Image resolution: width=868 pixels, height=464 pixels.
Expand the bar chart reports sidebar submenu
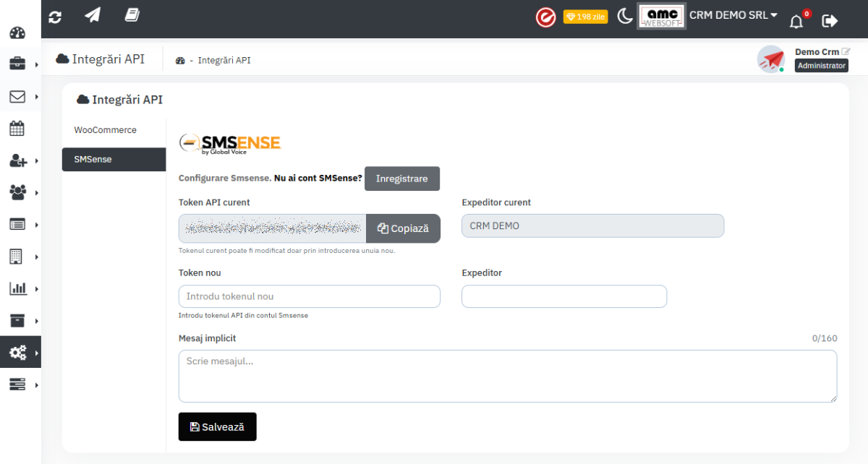(20, 288)
